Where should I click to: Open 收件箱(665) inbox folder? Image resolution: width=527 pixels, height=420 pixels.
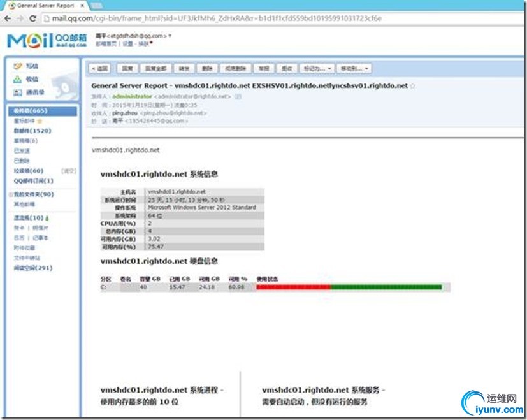point(43,111)
